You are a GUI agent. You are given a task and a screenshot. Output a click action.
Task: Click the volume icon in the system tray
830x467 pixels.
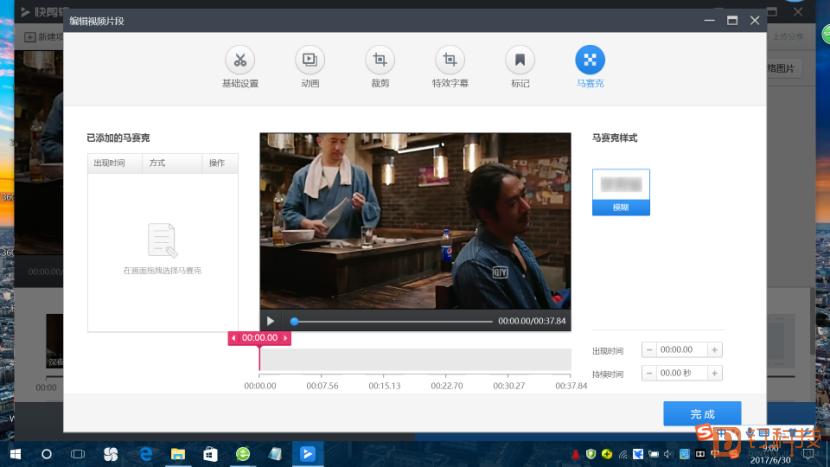pos(667,454)
